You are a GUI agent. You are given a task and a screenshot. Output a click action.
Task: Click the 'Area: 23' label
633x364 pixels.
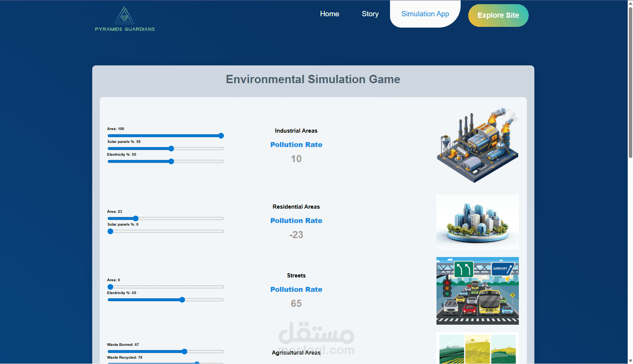pos(115,212)
